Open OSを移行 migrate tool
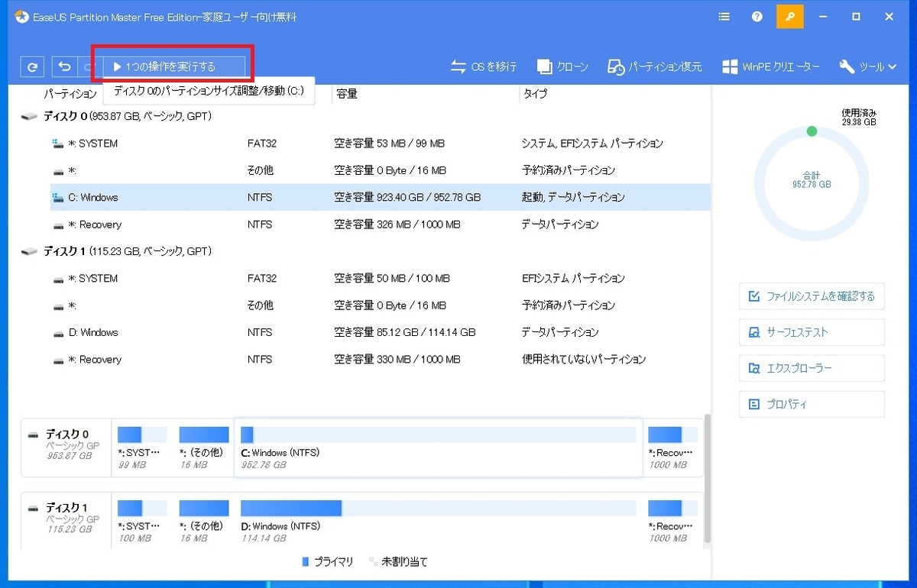Viewport: 917px width, 588px height. 484,67
